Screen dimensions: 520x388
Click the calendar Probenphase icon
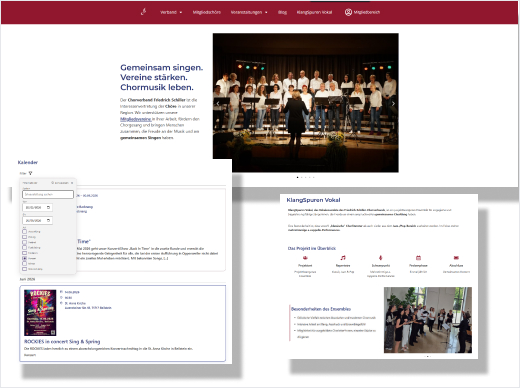[x=418, y=258]
